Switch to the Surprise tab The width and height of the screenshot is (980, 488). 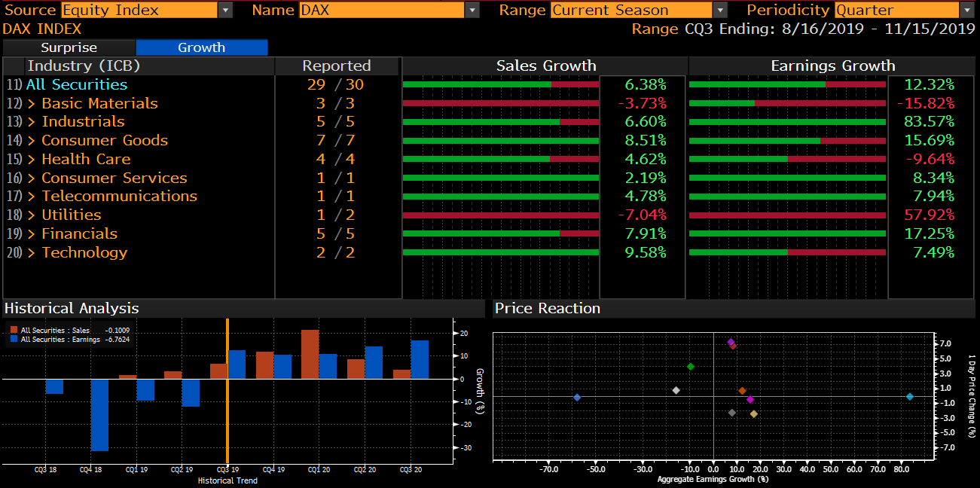(x=69, y=47)
